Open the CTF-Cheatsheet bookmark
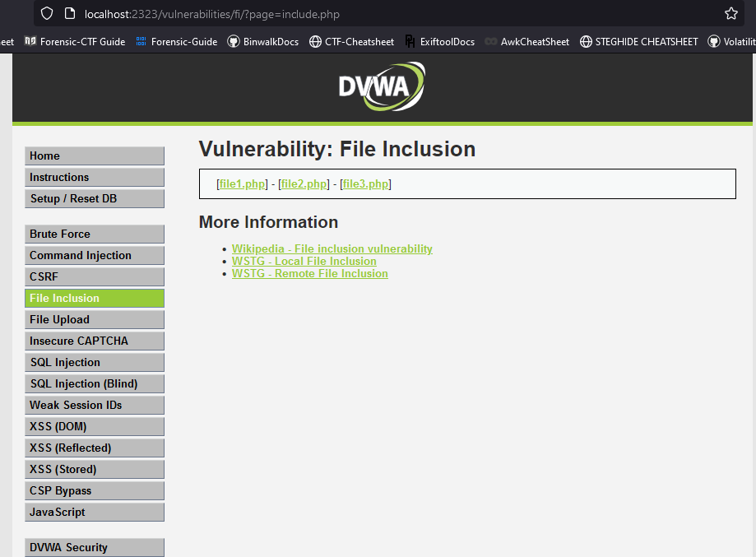The height and width of the screenshot is (557, 756). click(351, 41)
